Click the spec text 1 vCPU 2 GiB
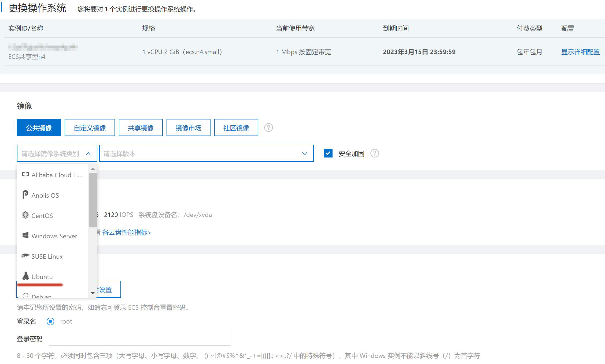This screenshot has height=364, width=605. pos(161,52)
